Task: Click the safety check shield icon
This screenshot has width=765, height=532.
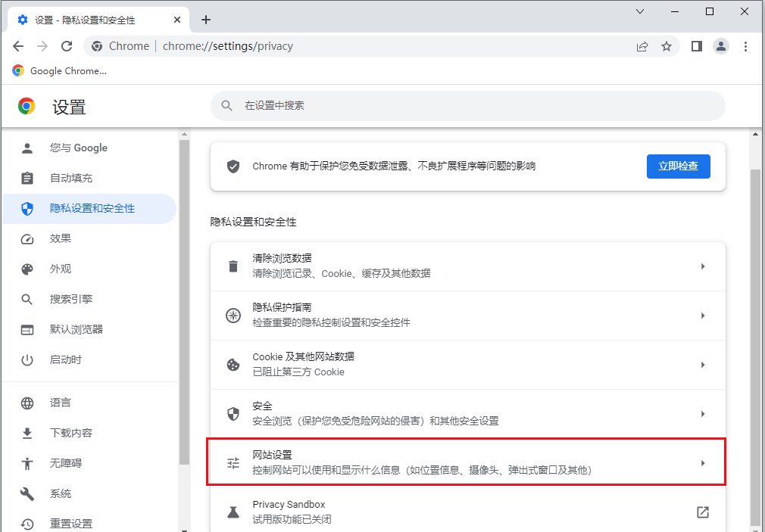Action: coord(233,166)
